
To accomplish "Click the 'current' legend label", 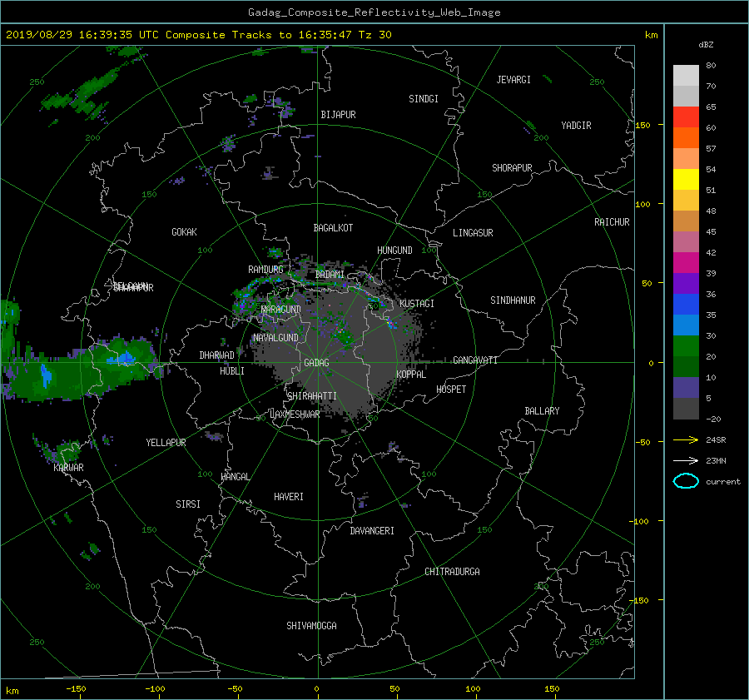I will click(722, 482).
